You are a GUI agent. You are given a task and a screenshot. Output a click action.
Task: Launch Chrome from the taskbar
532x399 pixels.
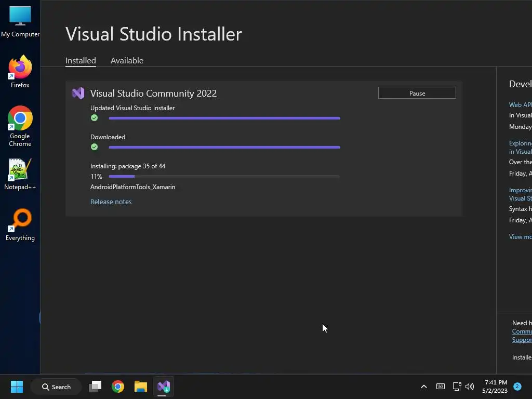[x=118, y=387]
